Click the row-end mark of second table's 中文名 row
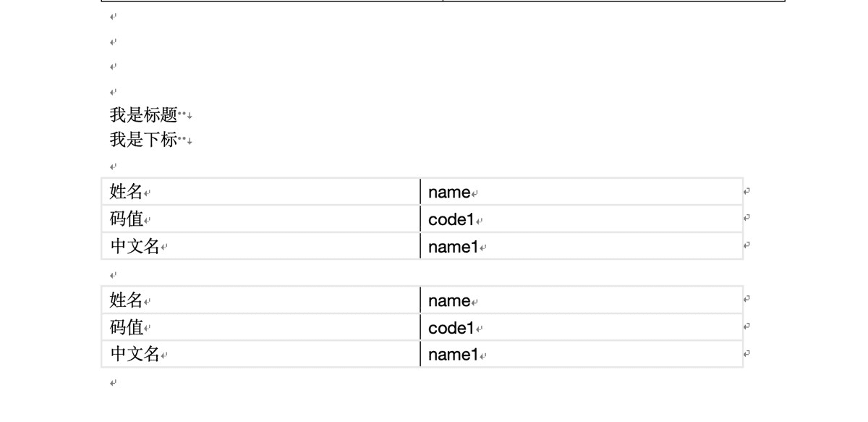This screenshot has width=868, height=422. [746, 354]
